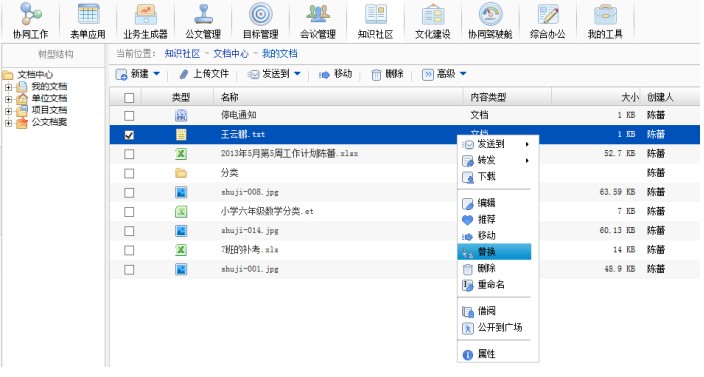The width and height of the screenshot is (704, 377).
Task: Open the 文化建设 module icon
Action: click(x=433, y=14)
